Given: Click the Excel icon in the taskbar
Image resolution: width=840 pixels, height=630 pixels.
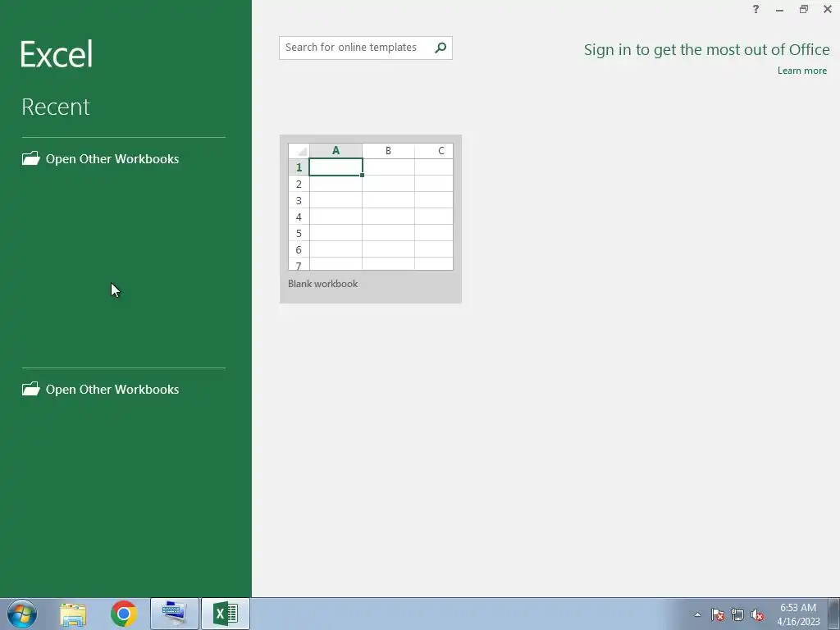Looking at the screenshot, I should click(x=226, y=614).
